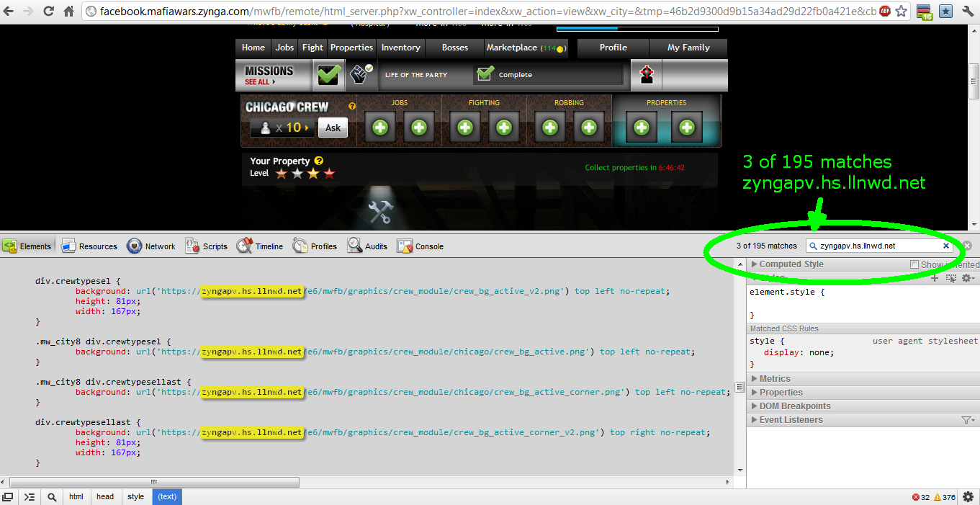The width and height of the screenshot is (980, 505).
Task: Open the Home tab in Mafia Wars
Action: [x=253, y=48]
